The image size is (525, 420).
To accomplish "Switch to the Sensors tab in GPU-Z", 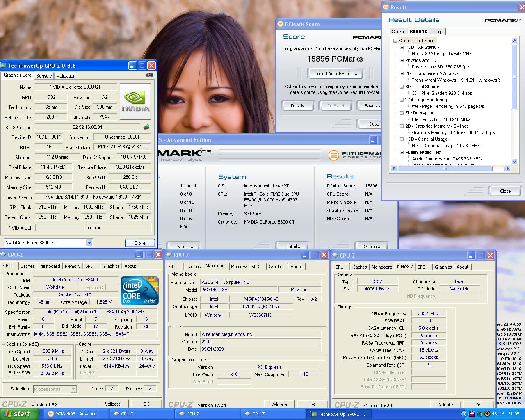I will click(44, 75).
